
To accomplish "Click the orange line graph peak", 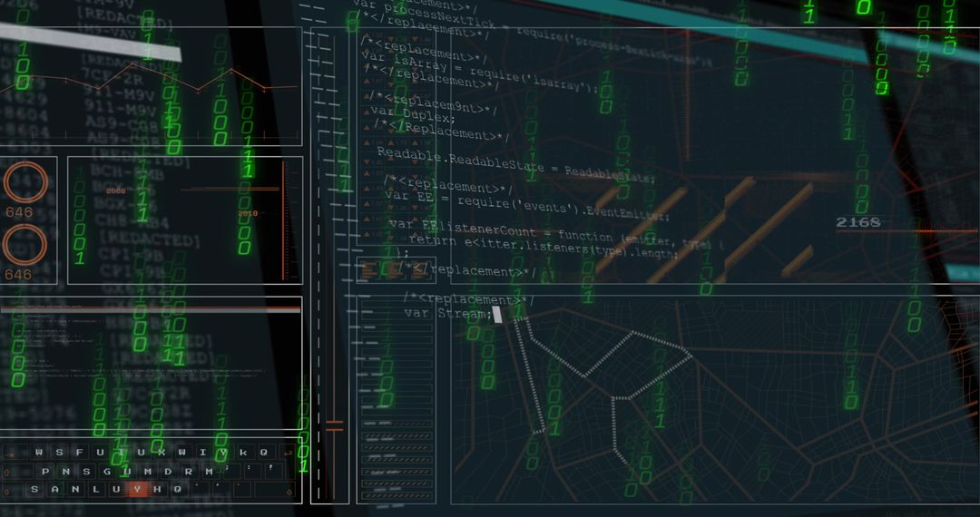I will click(132, 63).
